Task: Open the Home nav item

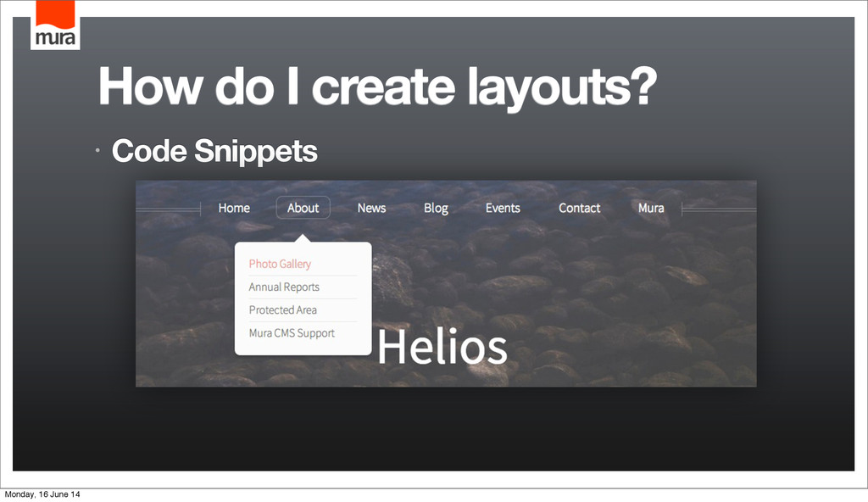Action: pyautogui.click(x=234, y=208)
